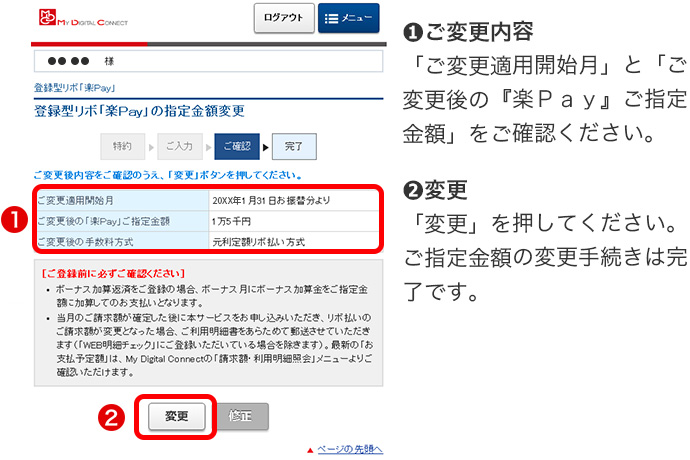The width and height of the screenshot is (690, 460).
Task: Open the メニュー hamburger menu
Action: 349,18
